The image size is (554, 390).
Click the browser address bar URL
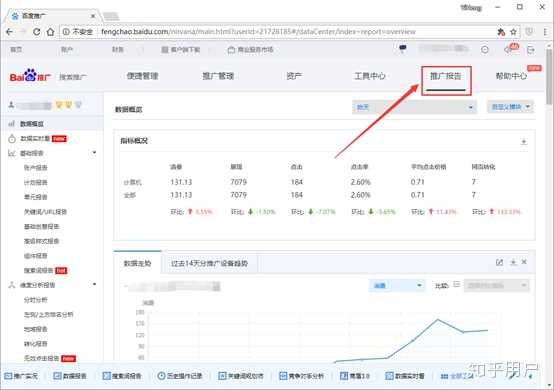258,32
